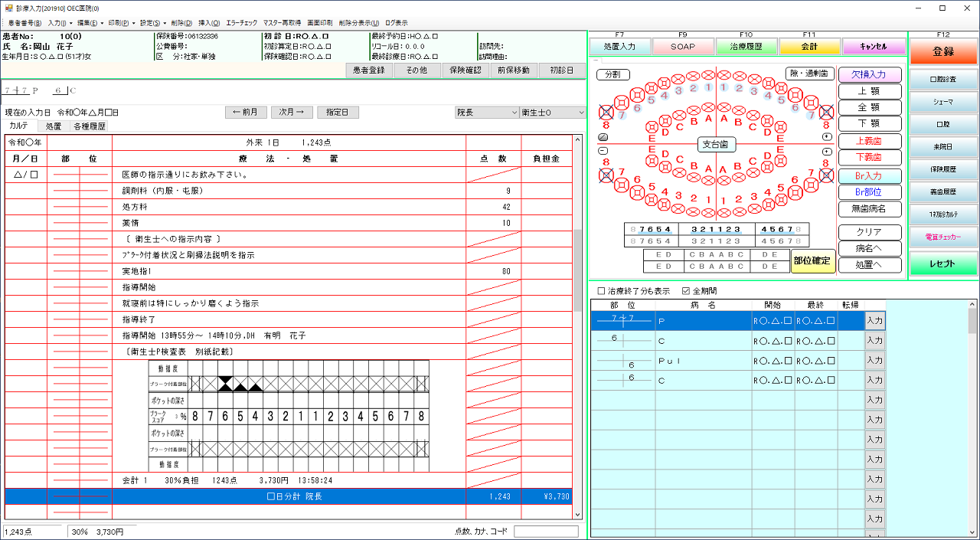Click 入力 button in the Pul row
980x540 pixels.
pos(874,361)
